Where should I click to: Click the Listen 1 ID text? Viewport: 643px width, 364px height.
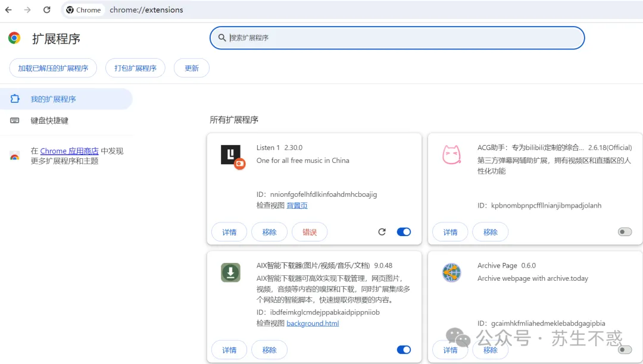coord(317,194)
